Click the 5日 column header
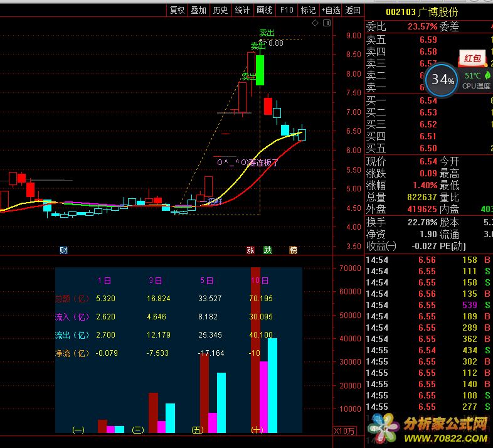The width and height of the screenshot is (493, 448). 207,280
